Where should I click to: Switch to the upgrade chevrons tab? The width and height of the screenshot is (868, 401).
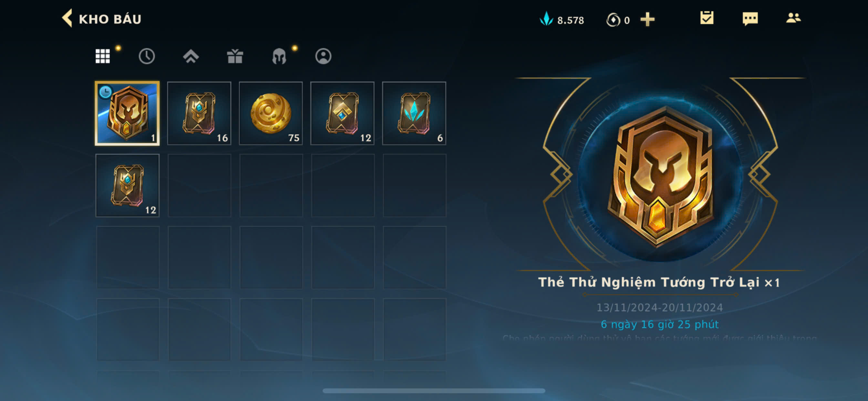[191, 56]
